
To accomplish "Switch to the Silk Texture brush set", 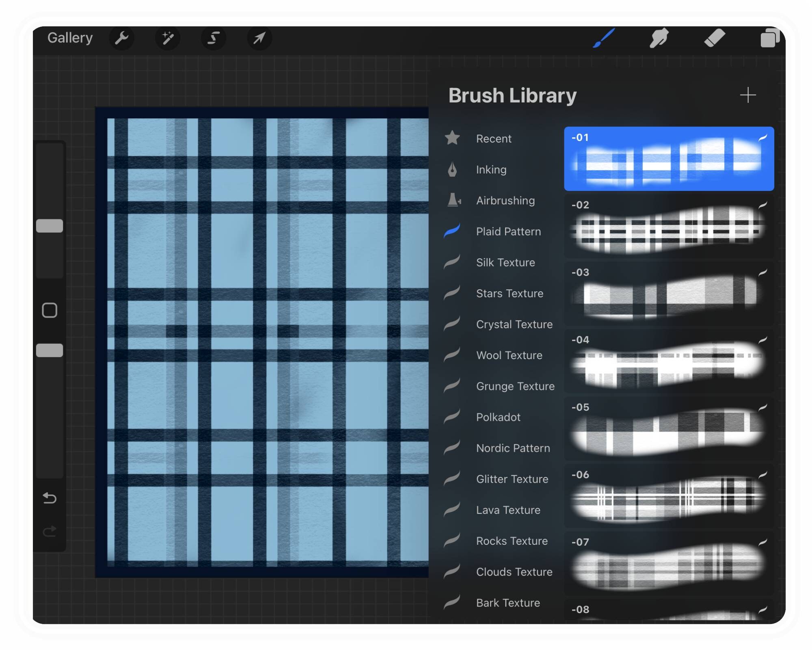I will 505,262.
